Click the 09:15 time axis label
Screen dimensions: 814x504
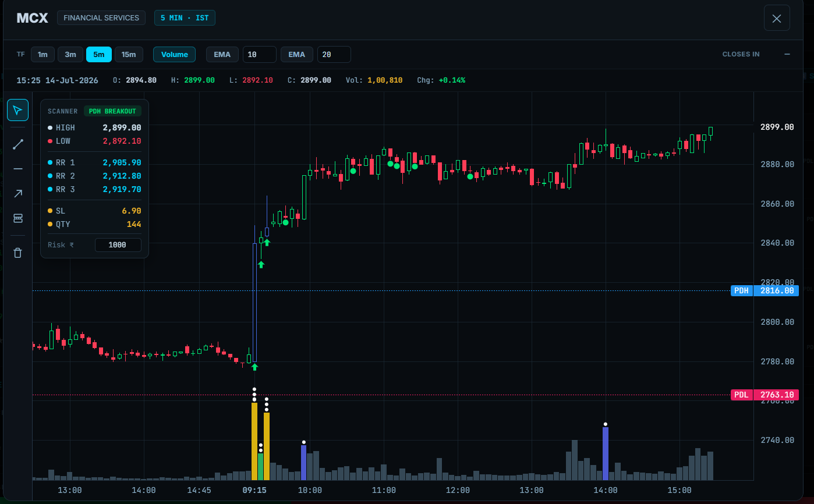(254, 491)
